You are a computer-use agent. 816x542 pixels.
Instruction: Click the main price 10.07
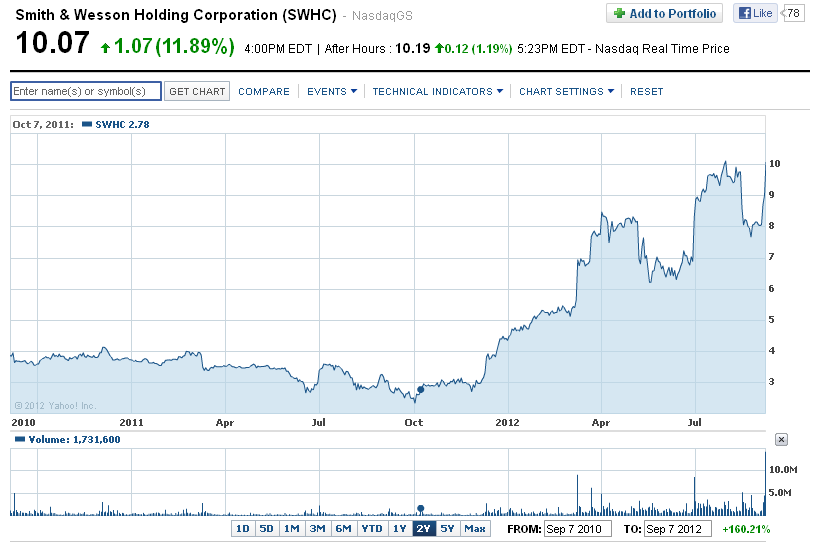(53, 43)
